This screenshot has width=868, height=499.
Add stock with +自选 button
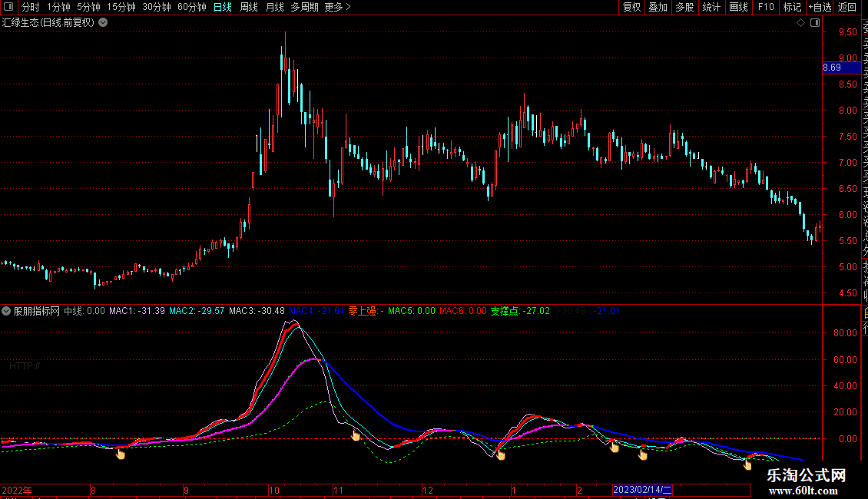(x=820, y=7)
